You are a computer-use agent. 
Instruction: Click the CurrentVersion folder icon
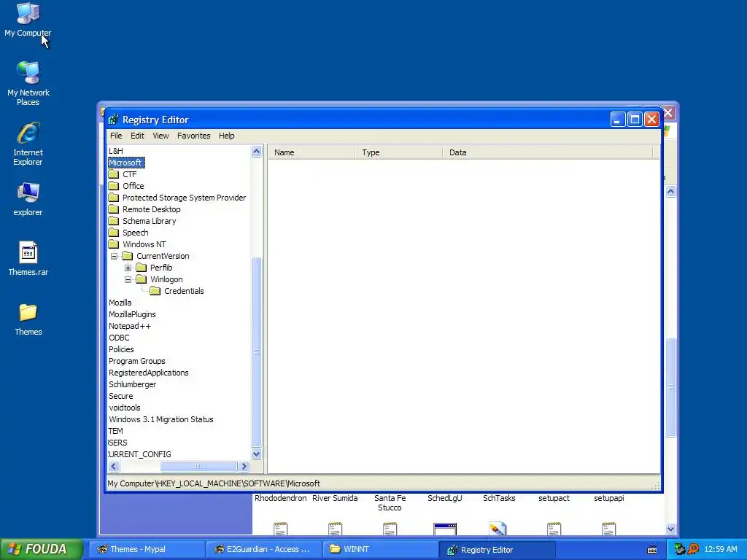[127, 256]
